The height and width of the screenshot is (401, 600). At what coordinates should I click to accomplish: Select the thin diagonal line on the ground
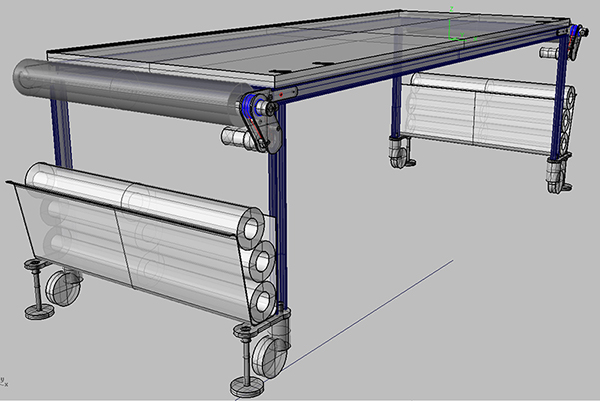point(370,305)
